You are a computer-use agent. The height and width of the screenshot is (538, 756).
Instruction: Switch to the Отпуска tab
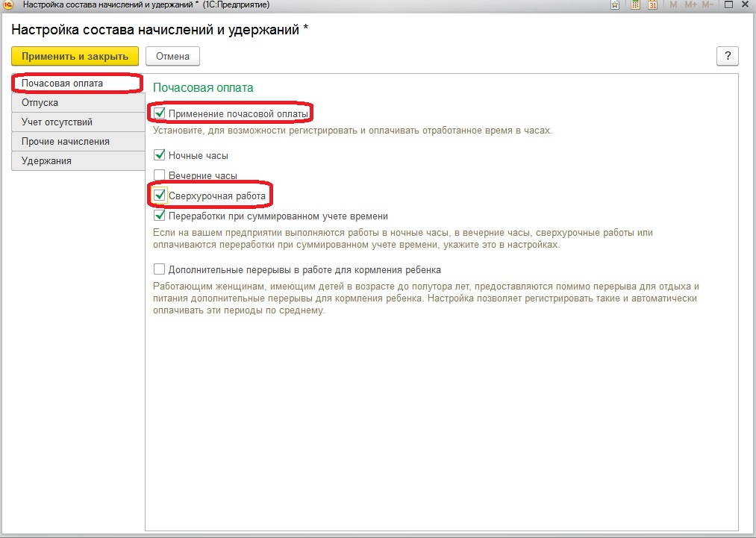pyautogui.click(x=78, y=103)
